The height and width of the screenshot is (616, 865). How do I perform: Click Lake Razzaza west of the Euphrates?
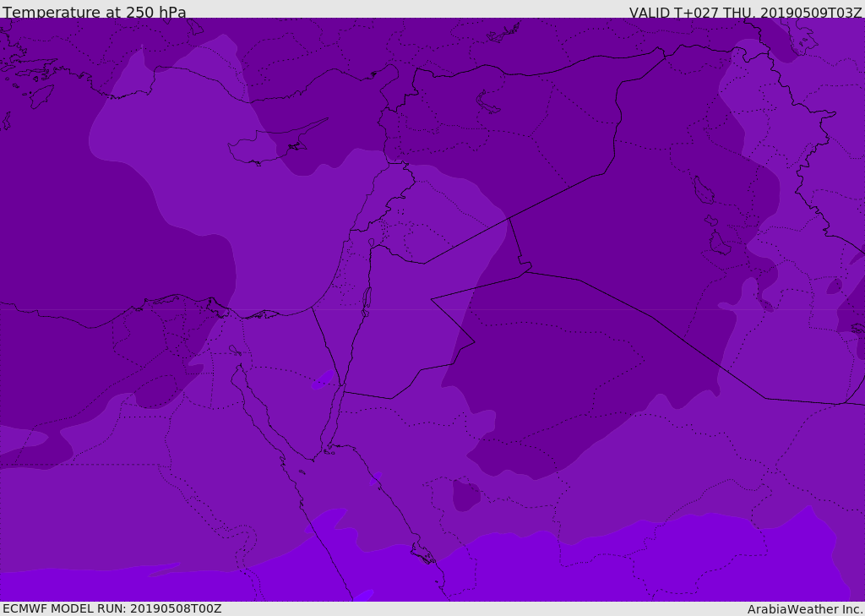[x=719, y=243]
